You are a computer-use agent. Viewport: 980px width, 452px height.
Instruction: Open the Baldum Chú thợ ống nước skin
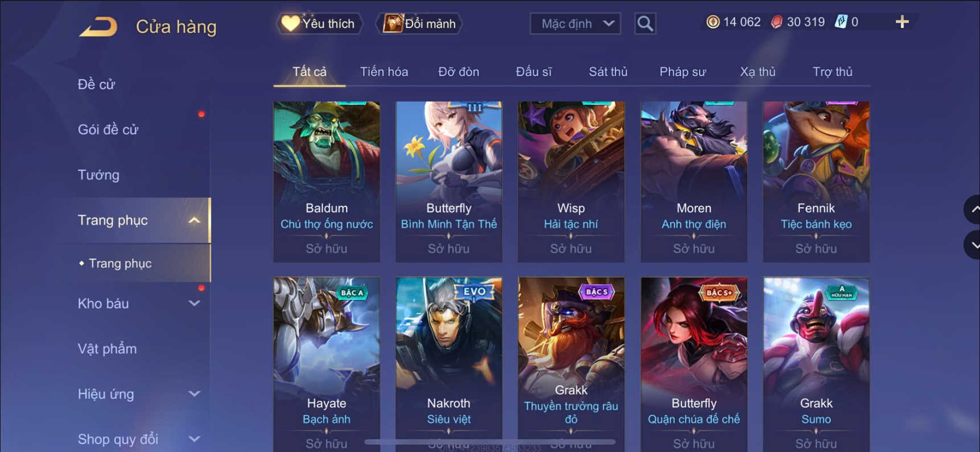coord(327,182)
